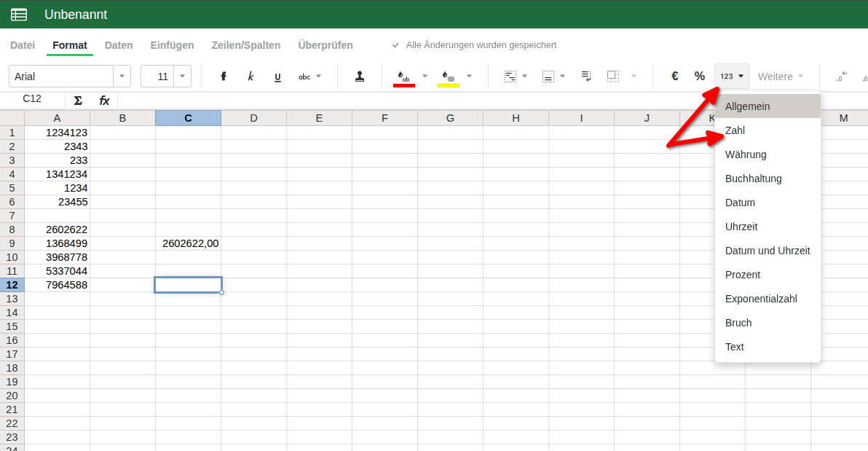Apply Euro currency format
The image size is (868, 451).
675,77
